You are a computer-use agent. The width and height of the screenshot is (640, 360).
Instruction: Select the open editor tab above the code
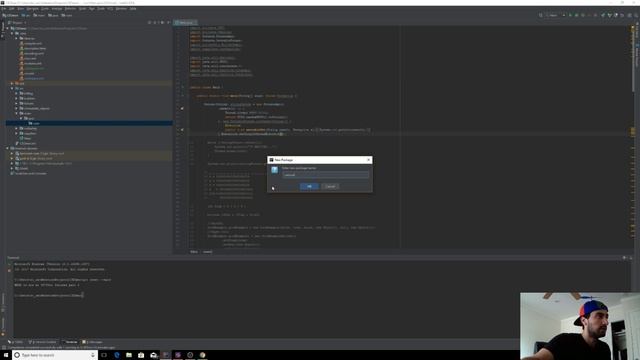coord(185,22)
